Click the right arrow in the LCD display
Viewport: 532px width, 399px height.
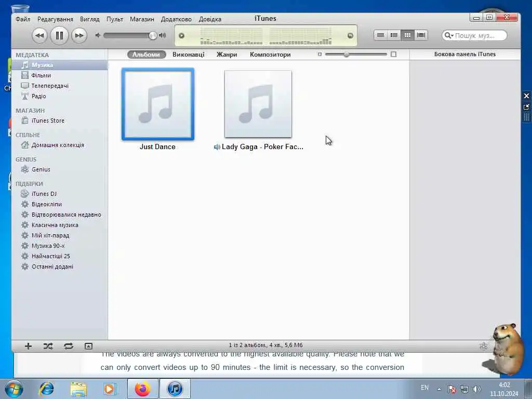[x=350, y=36]
